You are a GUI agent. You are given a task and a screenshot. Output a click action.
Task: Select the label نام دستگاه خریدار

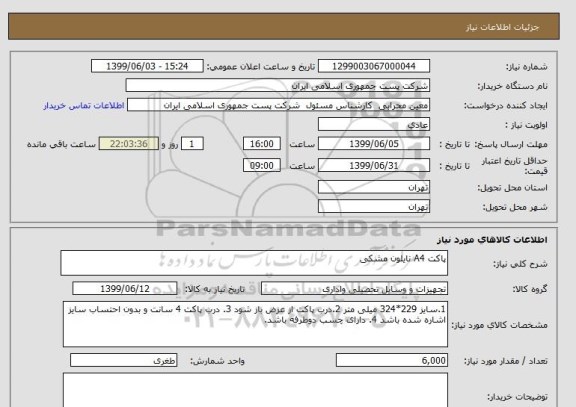512,86
